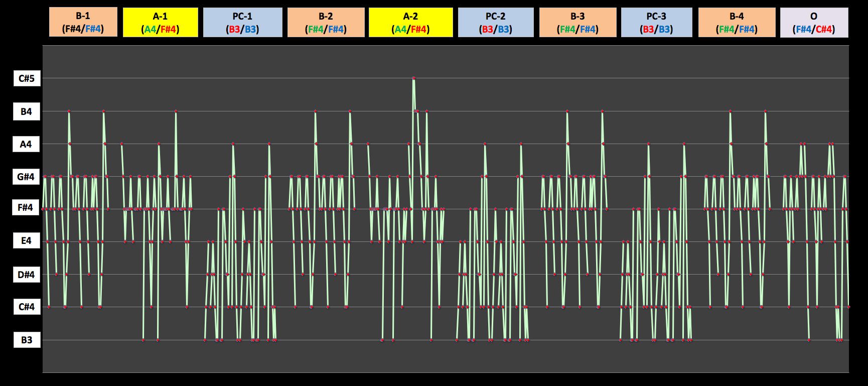Select the O section box
Image resolution: width=868 pixels, height=386 pixels.
(x=814, y=22)
